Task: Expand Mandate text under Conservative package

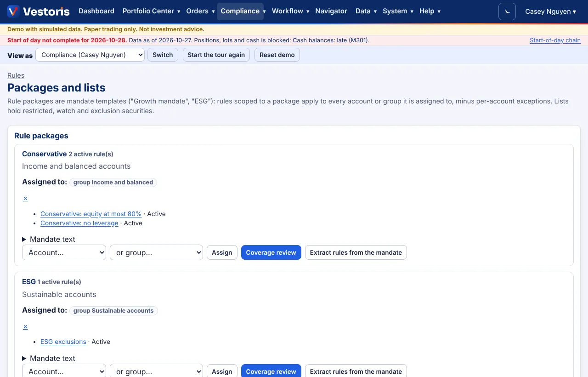Action: click(x=49, y=239)
